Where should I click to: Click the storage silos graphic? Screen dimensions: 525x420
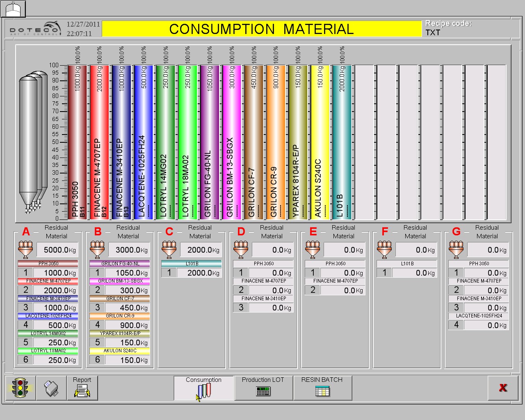coord(33,142)
